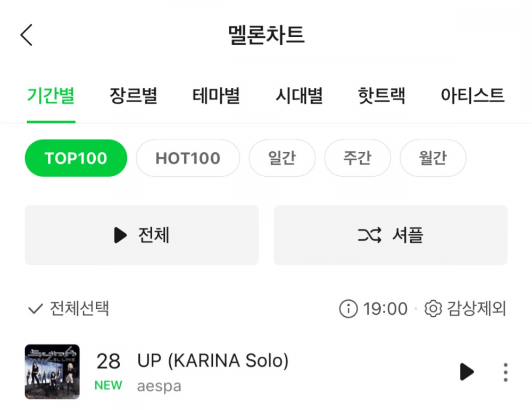Go back using the left chevron
Screen dimensions: 532x410
click(x=27, y=35)
